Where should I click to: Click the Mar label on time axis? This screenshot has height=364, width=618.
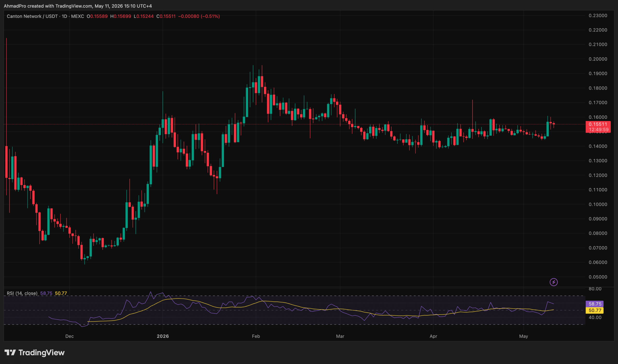(x=340, y=336)
